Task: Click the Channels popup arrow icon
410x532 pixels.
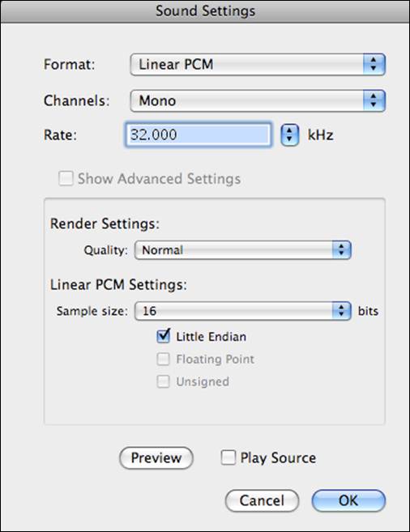Action: coord(374,100)
